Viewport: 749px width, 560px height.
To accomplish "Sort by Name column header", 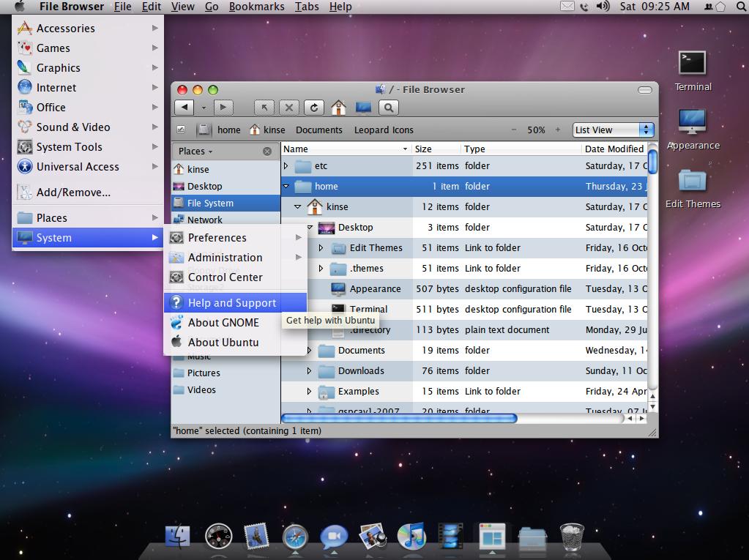I will pyautogui.click(x=346, y=149).
